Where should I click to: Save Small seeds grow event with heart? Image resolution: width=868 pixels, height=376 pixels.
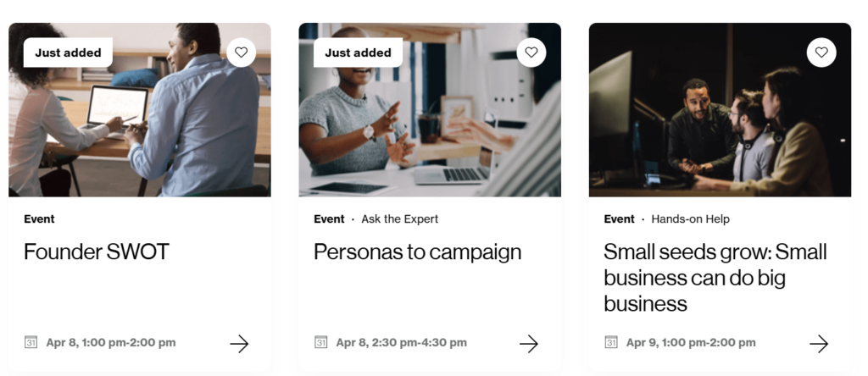point(821,53)
